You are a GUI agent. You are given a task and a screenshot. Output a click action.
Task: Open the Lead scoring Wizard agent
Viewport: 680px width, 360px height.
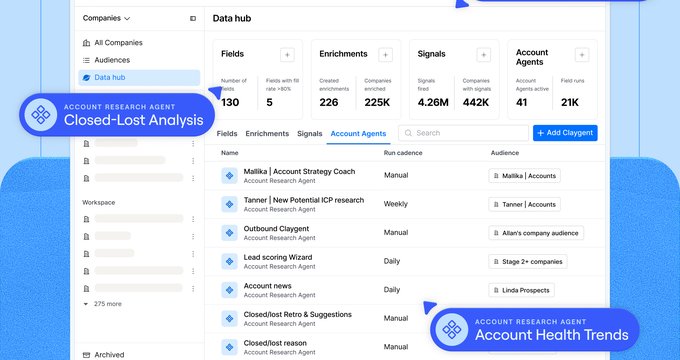[278, 257]
